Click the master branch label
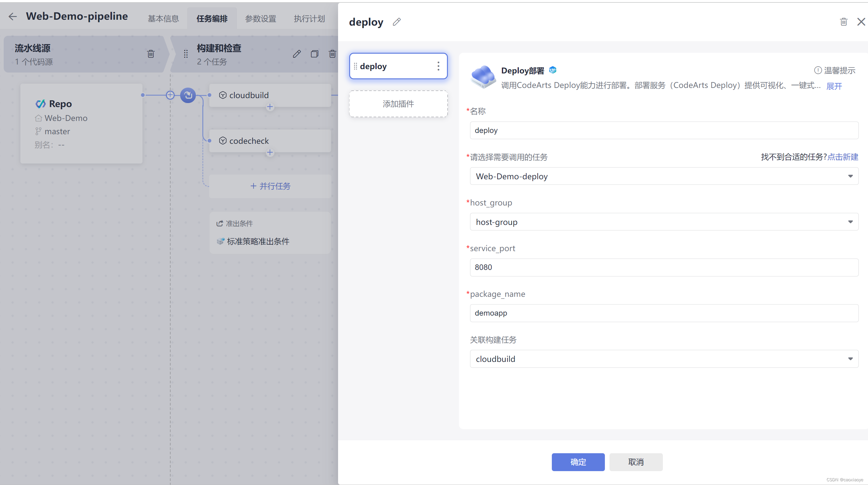The image size is (868, 485). pyautogui.click(x=57, y=131)
